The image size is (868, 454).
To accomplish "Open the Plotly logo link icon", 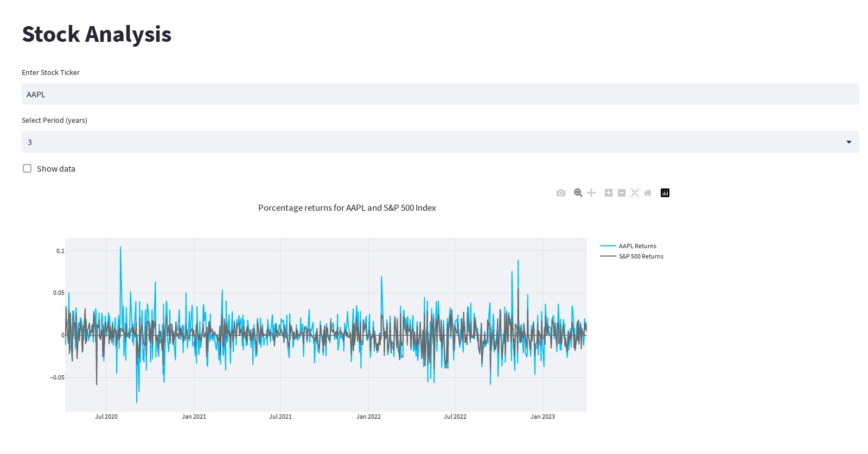I will click(x=665, y=193).
